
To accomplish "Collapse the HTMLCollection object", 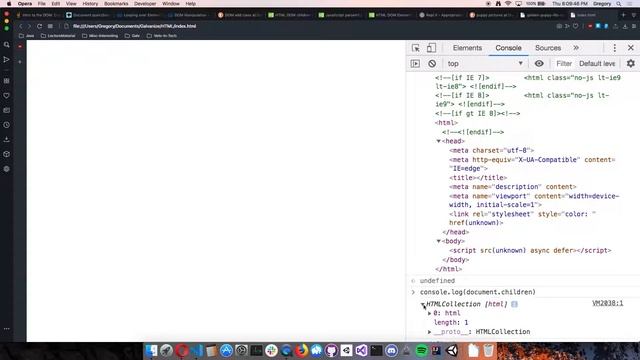I will (x=423, y=304).
